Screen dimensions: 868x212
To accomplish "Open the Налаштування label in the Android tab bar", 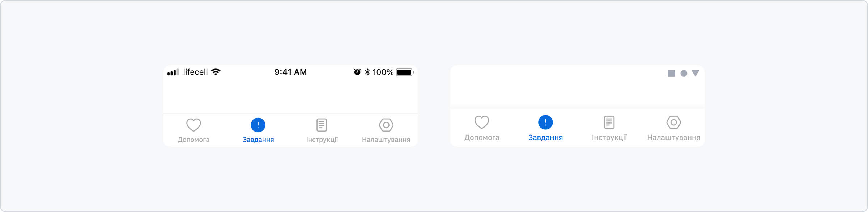I will point(674,137).
